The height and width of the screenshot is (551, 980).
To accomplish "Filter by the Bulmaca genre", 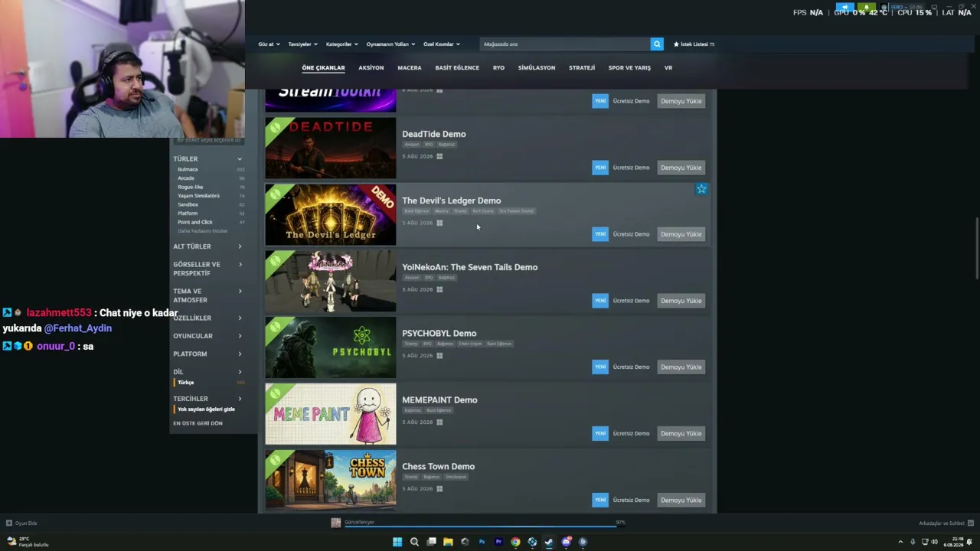I will (188, 169).
